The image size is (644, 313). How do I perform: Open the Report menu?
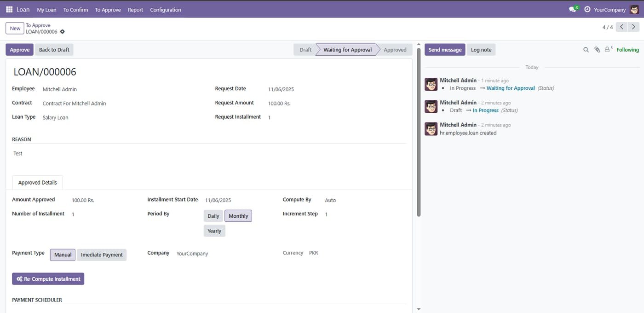pos(135,10)
